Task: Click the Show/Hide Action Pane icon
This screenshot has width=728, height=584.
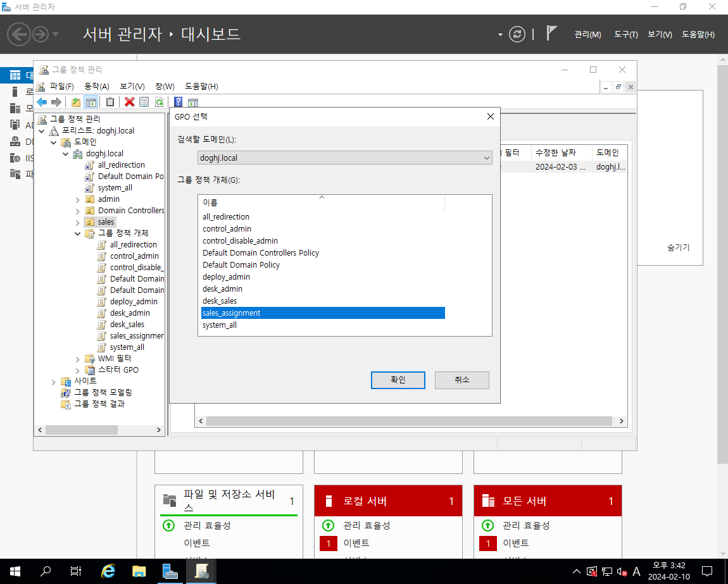Action: (193, 102)
